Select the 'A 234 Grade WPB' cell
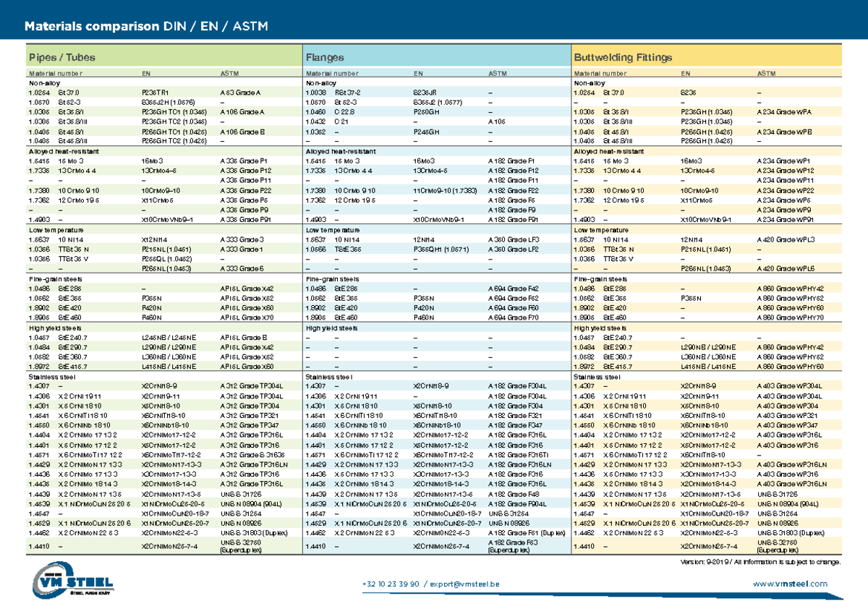 tap(784, 132)
